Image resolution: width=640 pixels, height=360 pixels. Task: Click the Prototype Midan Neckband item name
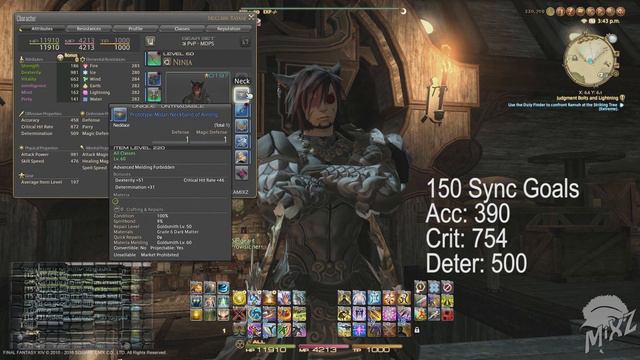[174, 115]
